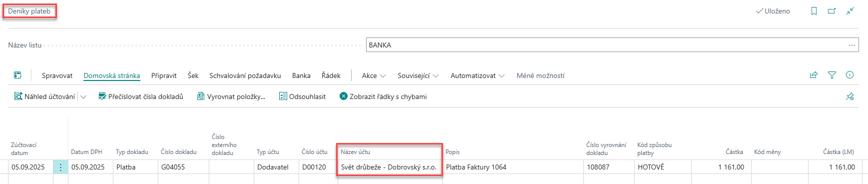The height and width of the screenshot is (184, 868).
Task: Expand the Akce dropdown
Action: click(x=374, y=75)
